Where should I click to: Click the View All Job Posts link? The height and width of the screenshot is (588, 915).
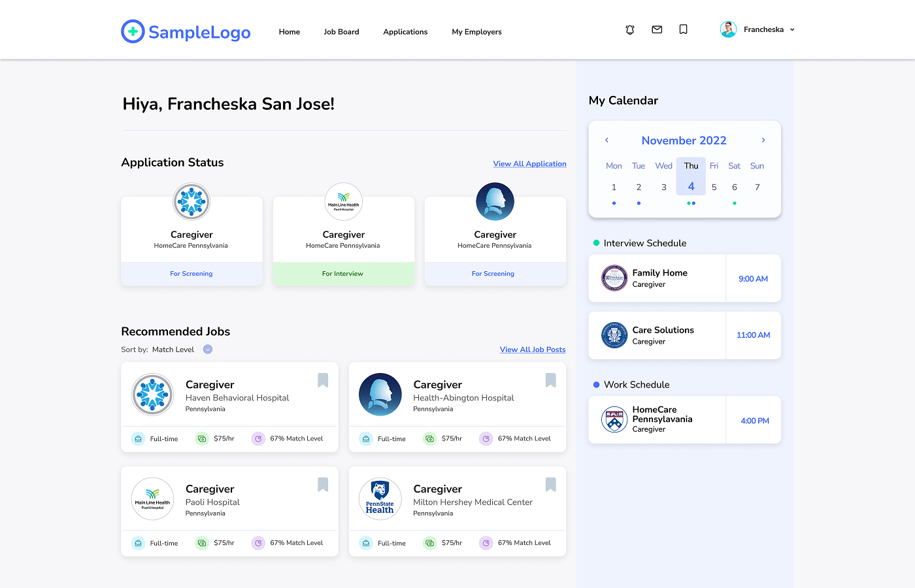[533, 350]
